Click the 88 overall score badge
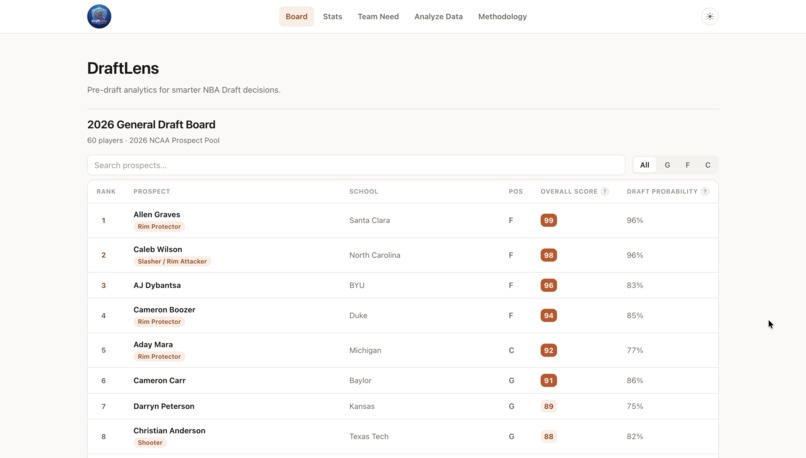806x458 pixels. [548, 436]
